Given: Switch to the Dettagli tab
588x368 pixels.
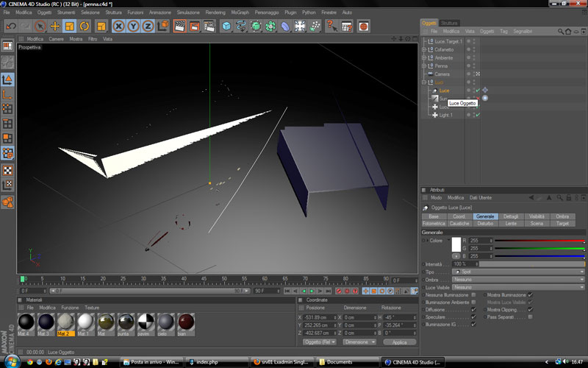Looking at the screenshot, I should pos(511,216).
